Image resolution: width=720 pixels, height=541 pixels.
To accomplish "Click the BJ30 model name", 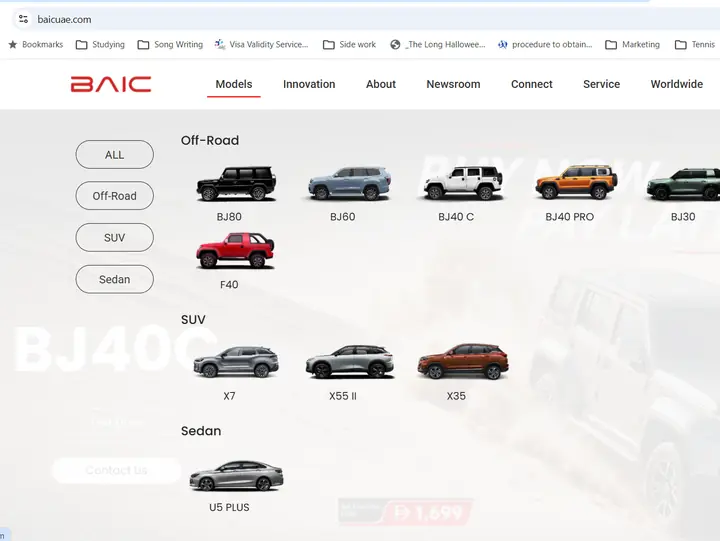I will tap(683, 217).
